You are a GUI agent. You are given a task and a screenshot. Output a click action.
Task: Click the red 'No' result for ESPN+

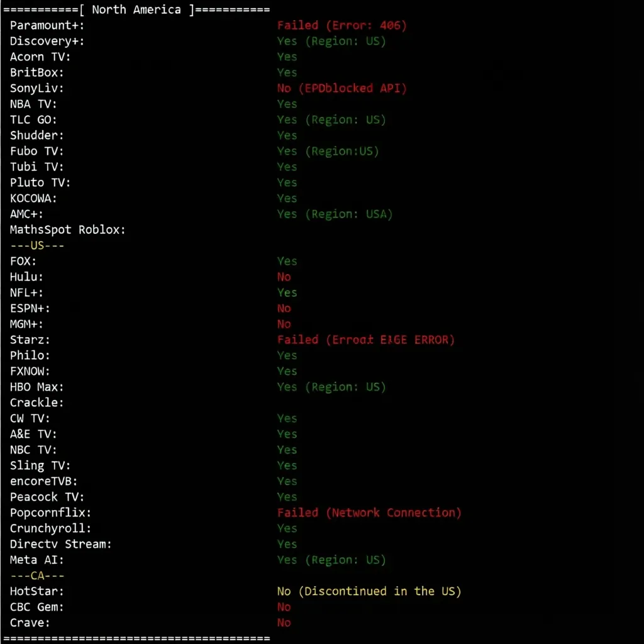point(284,308)
